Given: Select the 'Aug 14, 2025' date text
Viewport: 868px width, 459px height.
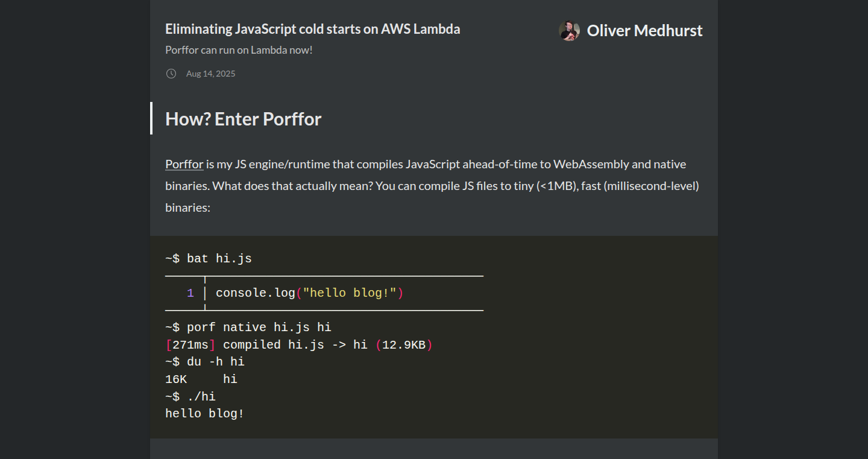Looking at the screenshot, I should pos(210,74).
